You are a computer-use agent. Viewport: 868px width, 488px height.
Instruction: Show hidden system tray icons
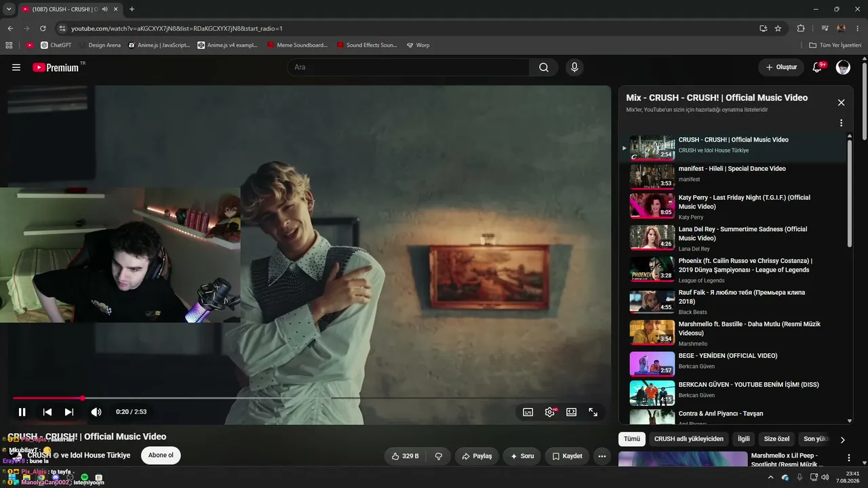770,477
